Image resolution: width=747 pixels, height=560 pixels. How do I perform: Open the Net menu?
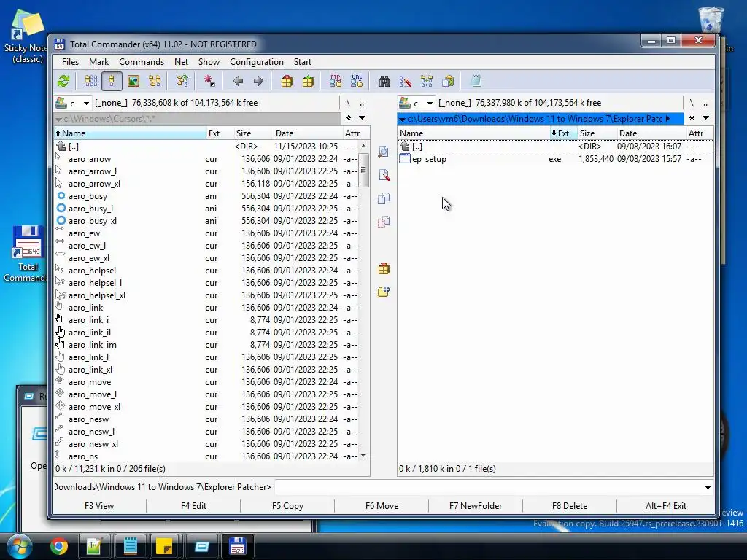181,62
